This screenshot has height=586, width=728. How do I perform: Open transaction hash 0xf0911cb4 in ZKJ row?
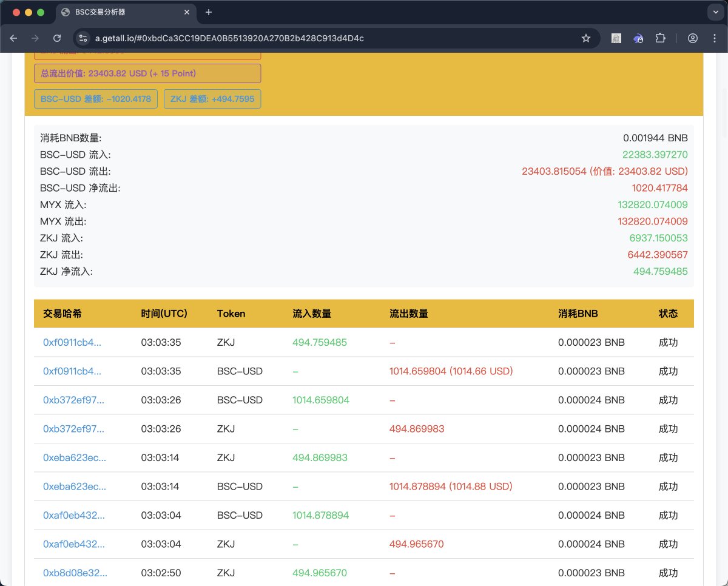click(x=72, y=342)
